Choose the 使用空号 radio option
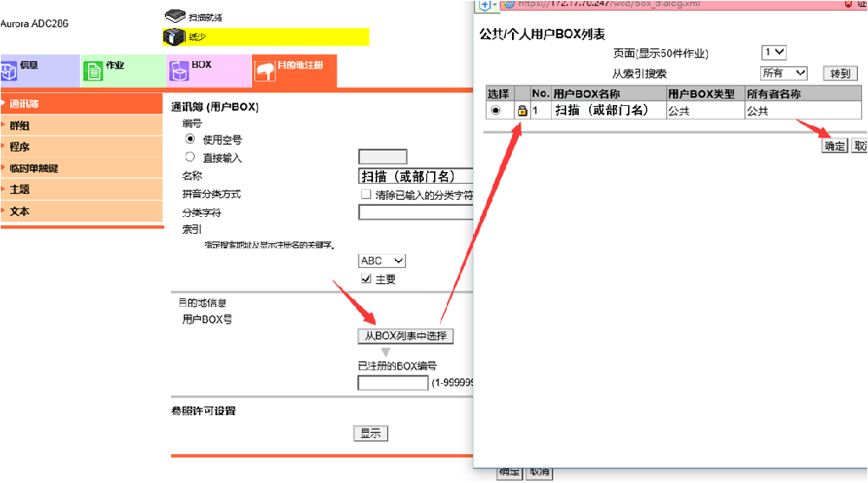The height and width of the screenshot is (483, 868). [190, 139]
